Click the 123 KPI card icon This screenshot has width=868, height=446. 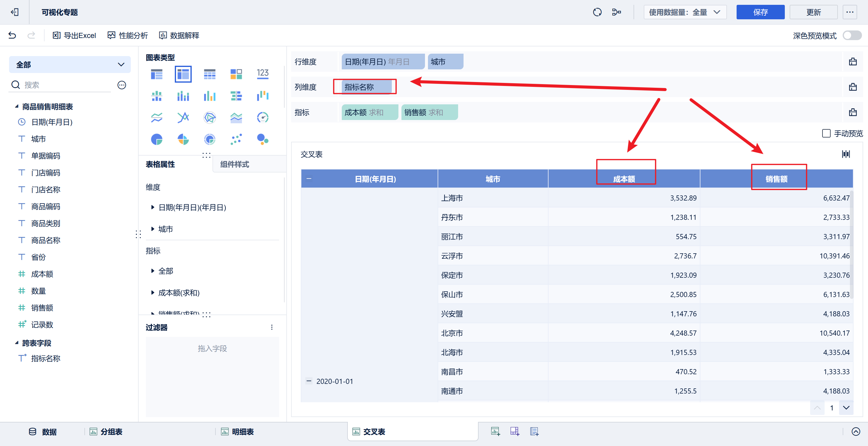pyautogui.click(x=263, y=74)
